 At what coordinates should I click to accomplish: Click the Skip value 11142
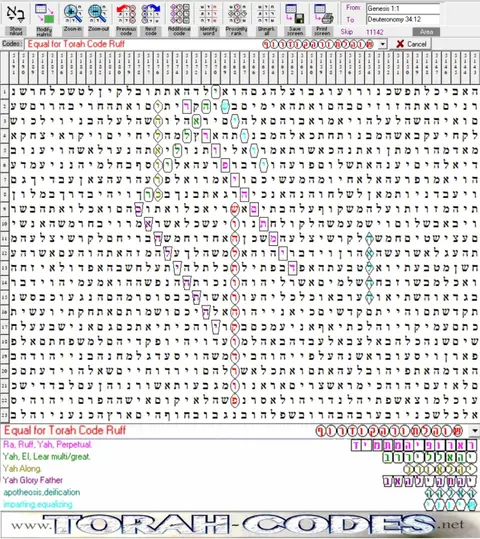[x=375, y=32]
